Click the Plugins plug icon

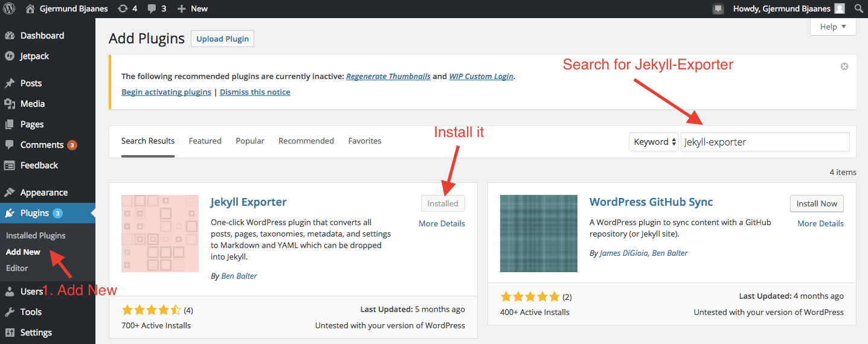pos(10,213)
